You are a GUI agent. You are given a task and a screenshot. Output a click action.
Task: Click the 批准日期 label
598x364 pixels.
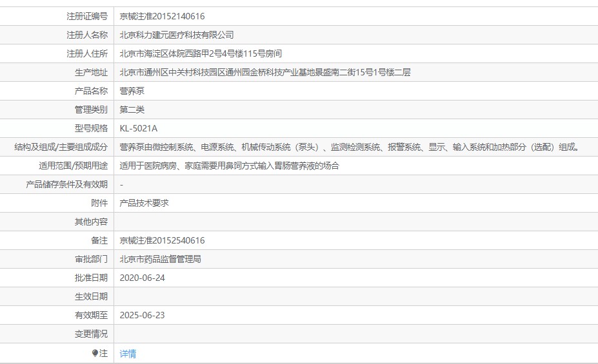(x=91, y=278)
